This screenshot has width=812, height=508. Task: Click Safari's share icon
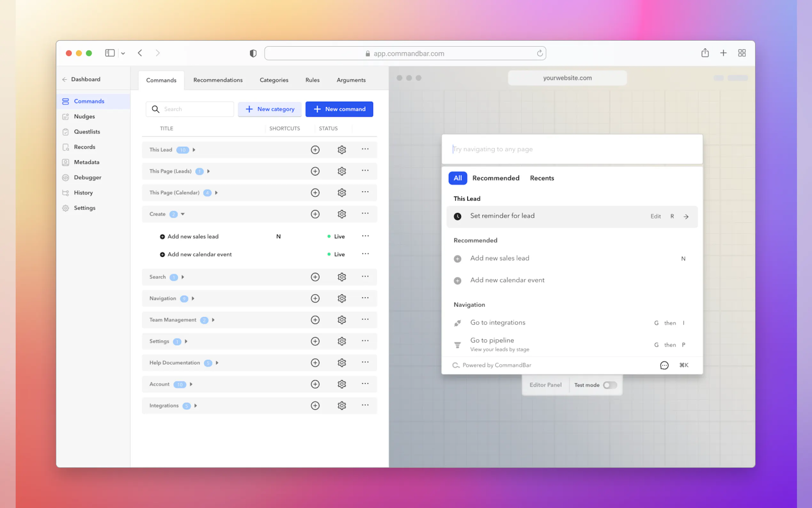pos(705,53)
